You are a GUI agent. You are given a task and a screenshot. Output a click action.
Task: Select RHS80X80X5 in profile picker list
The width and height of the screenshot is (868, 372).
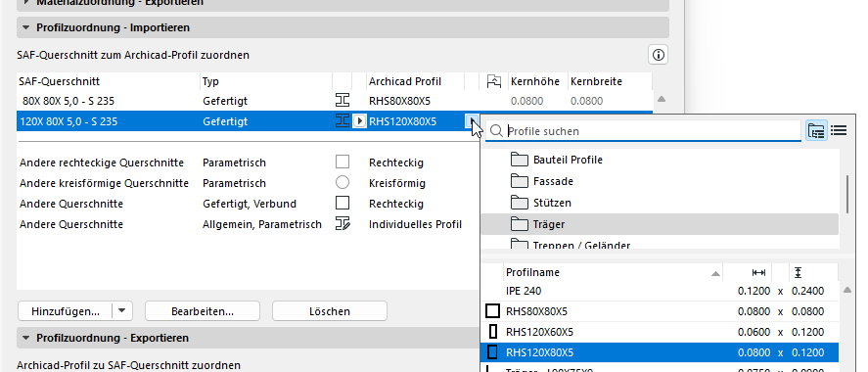point(660,311)
